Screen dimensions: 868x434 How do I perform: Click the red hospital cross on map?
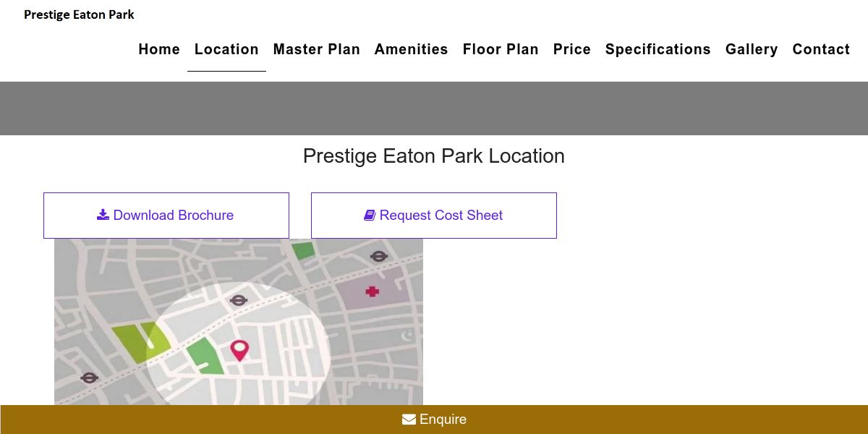pos(373,292)
